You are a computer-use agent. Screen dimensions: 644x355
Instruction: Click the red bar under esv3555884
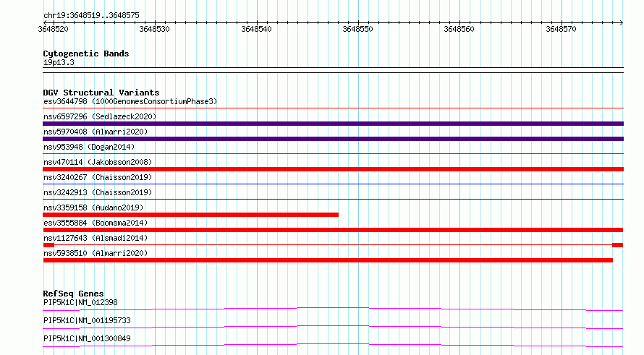click(x=333, y=230)
